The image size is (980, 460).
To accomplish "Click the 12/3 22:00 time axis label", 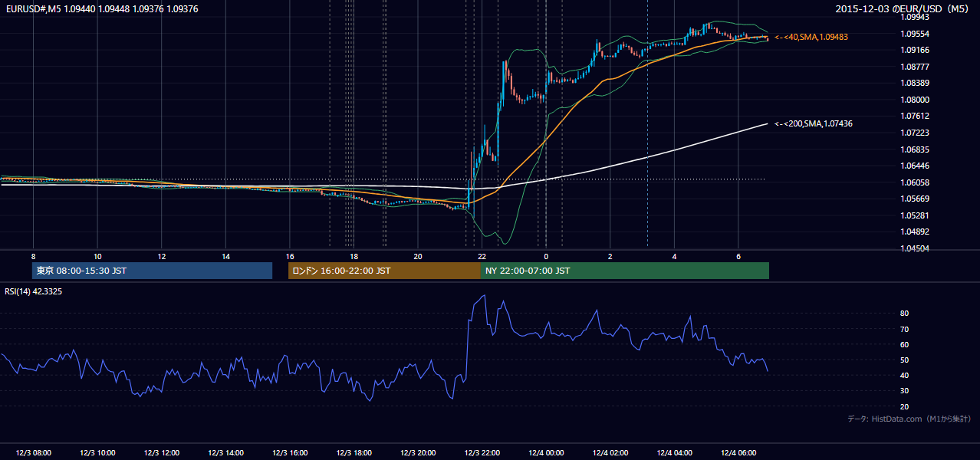I will click(x=482, y=452).
